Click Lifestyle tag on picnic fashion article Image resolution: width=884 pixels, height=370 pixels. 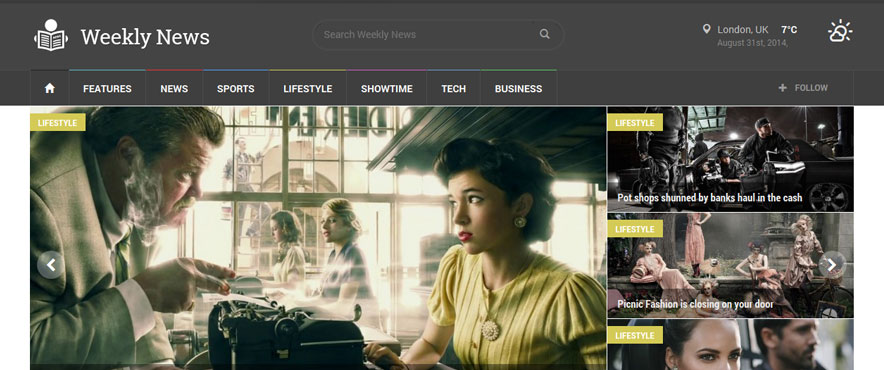click(x=635, y=229)
